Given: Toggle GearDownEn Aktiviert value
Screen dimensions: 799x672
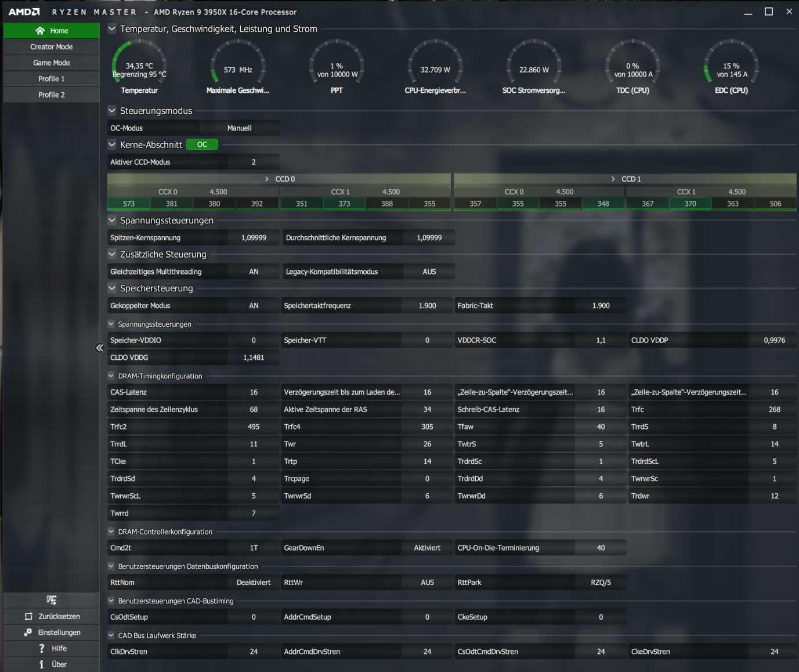Looking at the screenshot, I should pyautogui.click(x=427, y=548).
